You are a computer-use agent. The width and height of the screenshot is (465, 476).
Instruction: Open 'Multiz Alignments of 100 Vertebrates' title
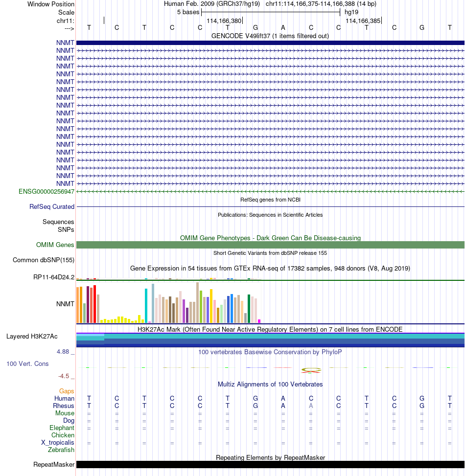pyautogui.click(x=270, y=385)
